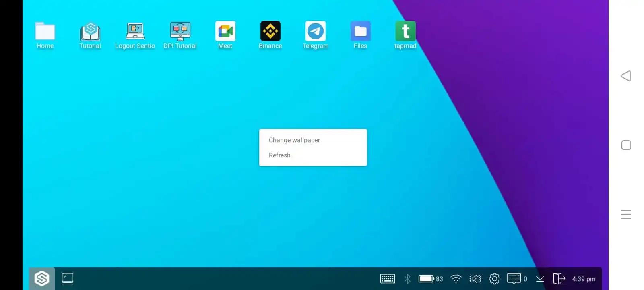Expand the notifications panel showing 0

click(516, 279)
